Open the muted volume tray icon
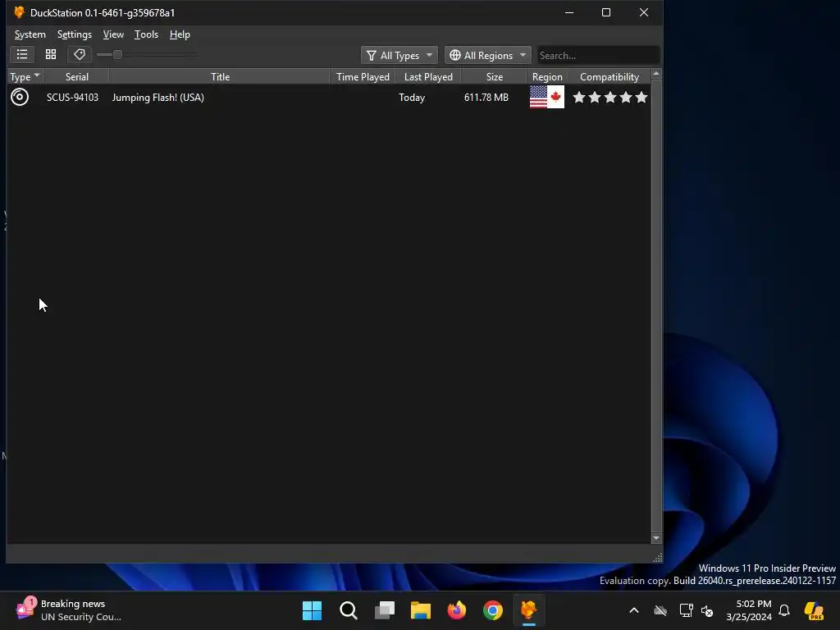840x630 pixels. pos(707,610)
